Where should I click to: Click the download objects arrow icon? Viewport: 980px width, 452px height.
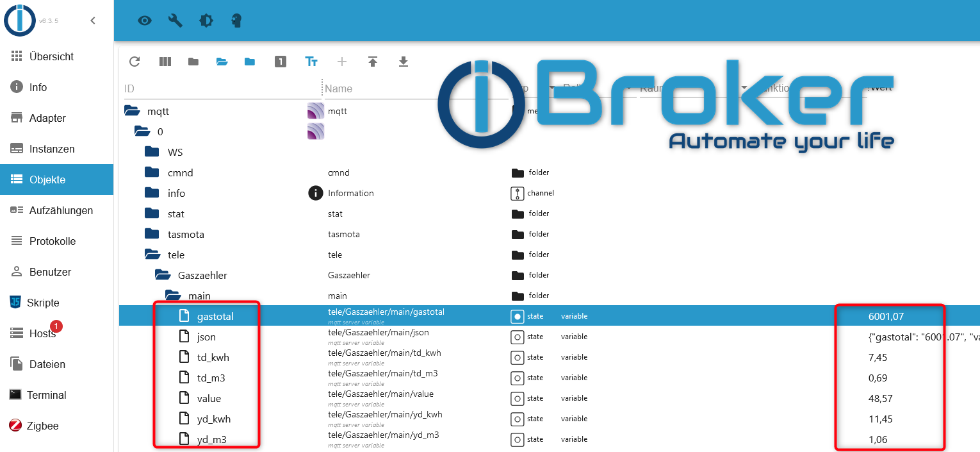point(404,62)
